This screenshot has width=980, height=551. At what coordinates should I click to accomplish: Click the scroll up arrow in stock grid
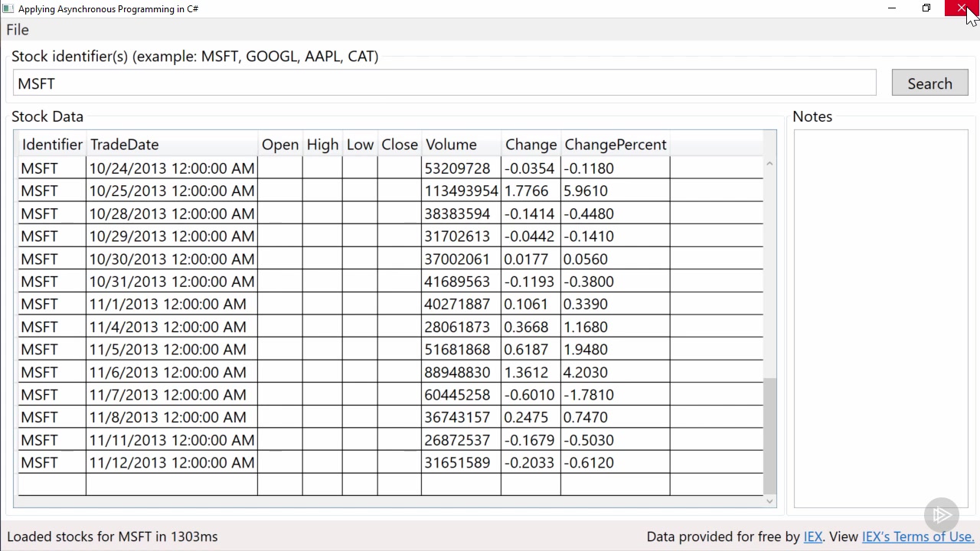(769, 163)
